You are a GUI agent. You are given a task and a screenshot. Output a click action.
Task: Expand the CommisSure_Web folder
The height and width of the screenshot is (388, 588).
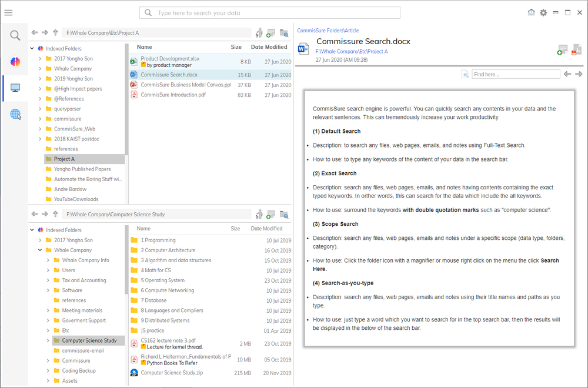(x=40, y=129)
